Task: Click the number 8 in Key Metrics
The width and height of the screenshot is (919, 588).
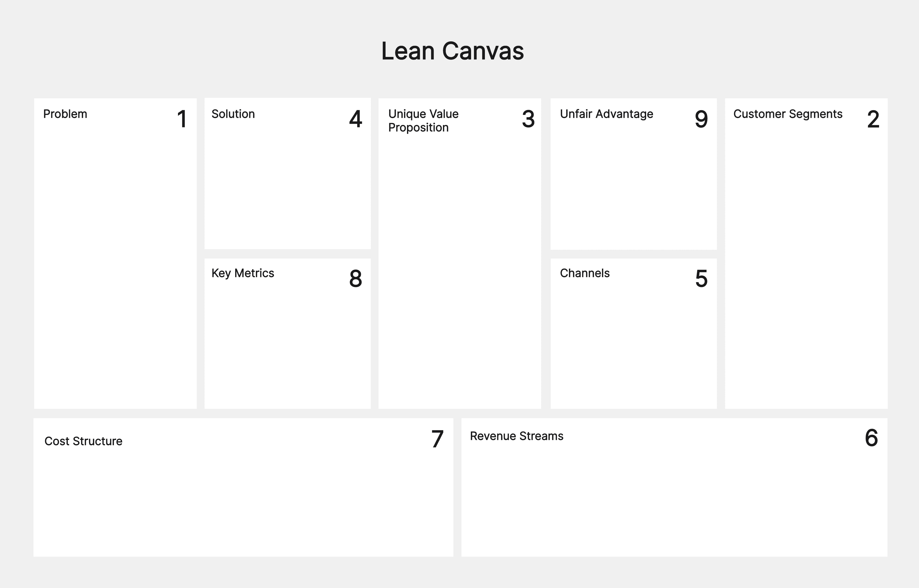Action: point(356,278)
